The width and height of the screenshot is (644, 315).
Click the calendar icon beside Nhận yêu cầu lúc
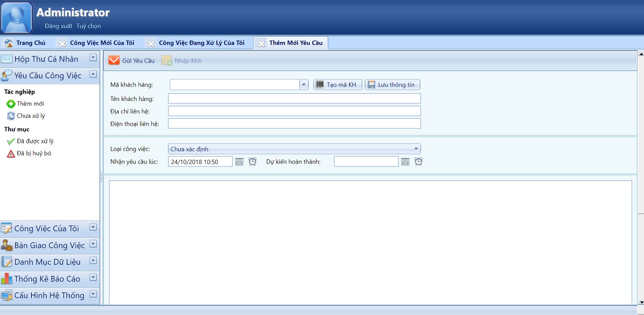click(x=239, y=162)
